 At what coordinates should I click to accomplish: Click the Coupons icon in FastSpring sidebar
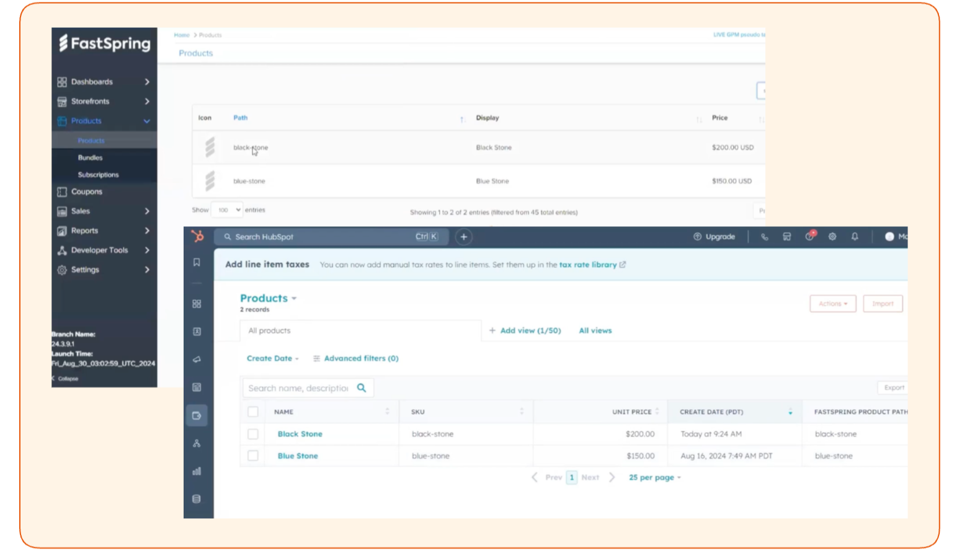[x=62, y=192]
